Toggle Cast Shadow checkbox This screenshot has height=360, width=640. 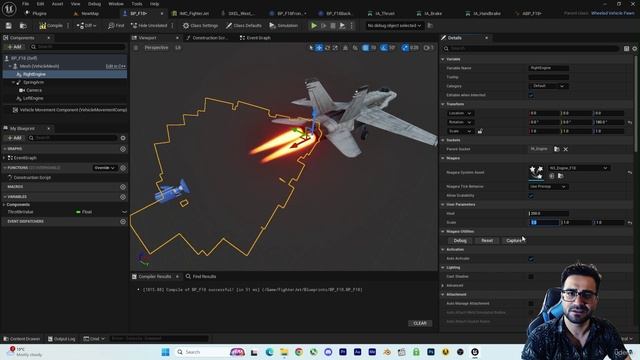click(531, 276)
